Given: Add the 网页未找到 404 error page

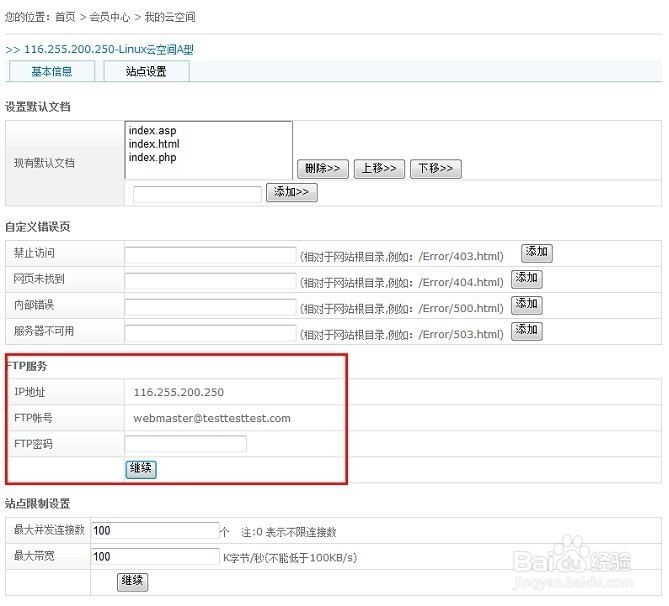Looking at the screenshot, I should coord(527,279).
